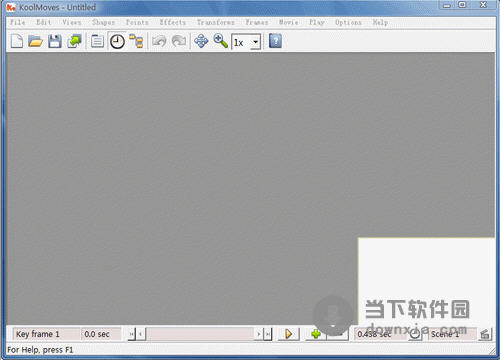This screenshot has height=360, width=500.
Task: Create a new file with the blank page icon
Action: (x=17, y=41)
